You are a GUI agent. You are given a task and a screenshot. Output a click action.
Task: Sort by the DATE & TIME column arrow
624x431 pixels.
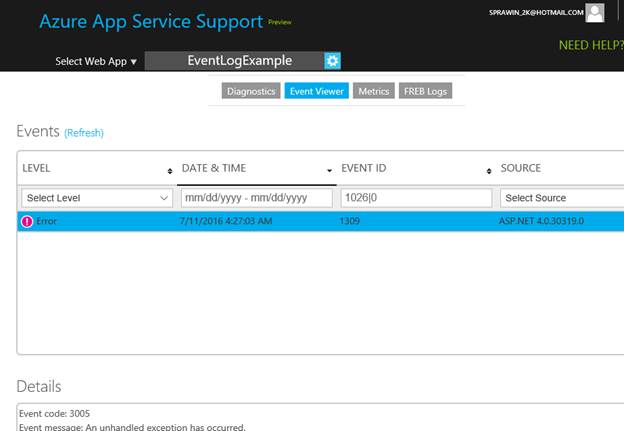coord(330,171)
